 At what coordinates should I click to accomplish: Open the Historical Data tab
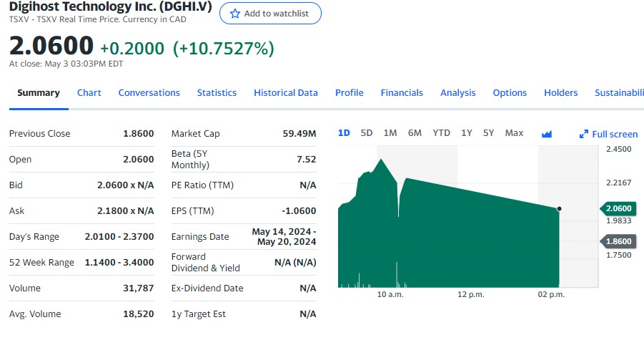click(286, 93)
